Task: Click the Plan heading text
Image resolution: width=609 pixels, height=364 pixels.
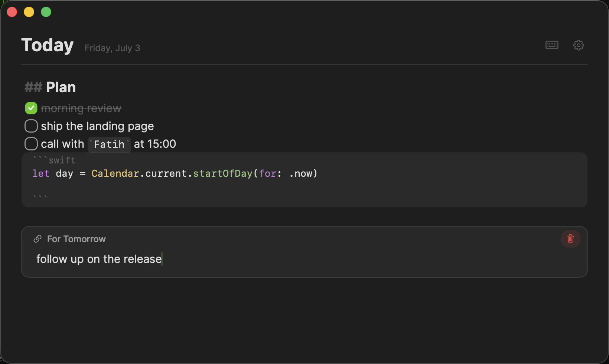Action: pos(61,87)
